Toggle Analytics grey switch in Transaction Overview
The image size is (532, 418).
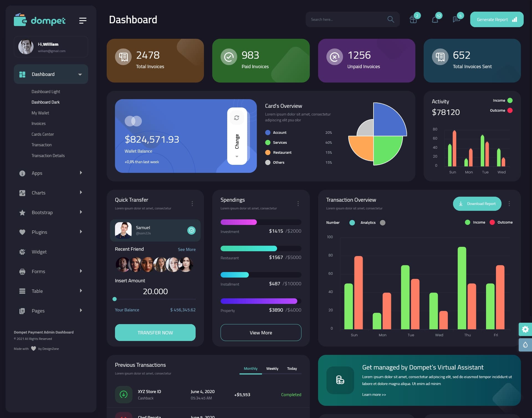pyautogui.click(x=382, y=222)
